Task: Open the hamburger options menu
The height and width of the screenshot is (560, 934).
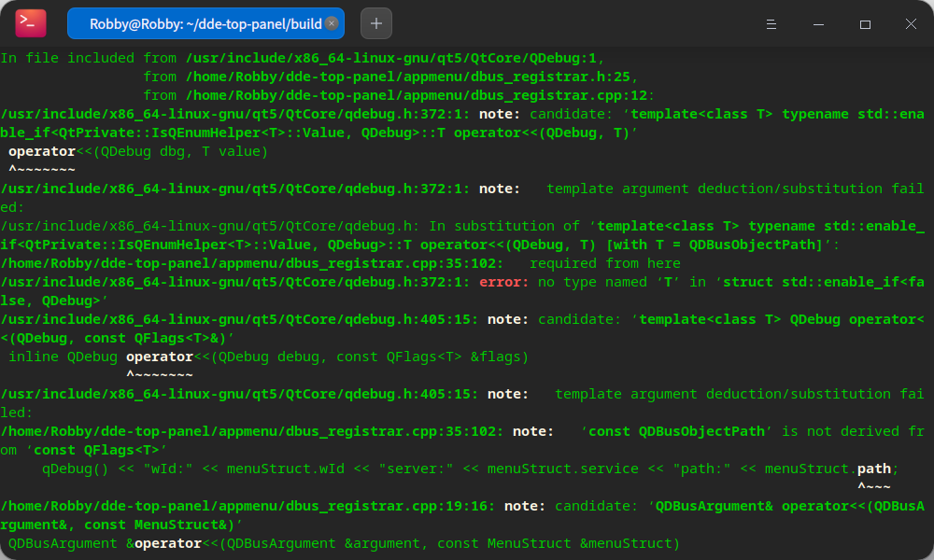Action: click(771, 23)
